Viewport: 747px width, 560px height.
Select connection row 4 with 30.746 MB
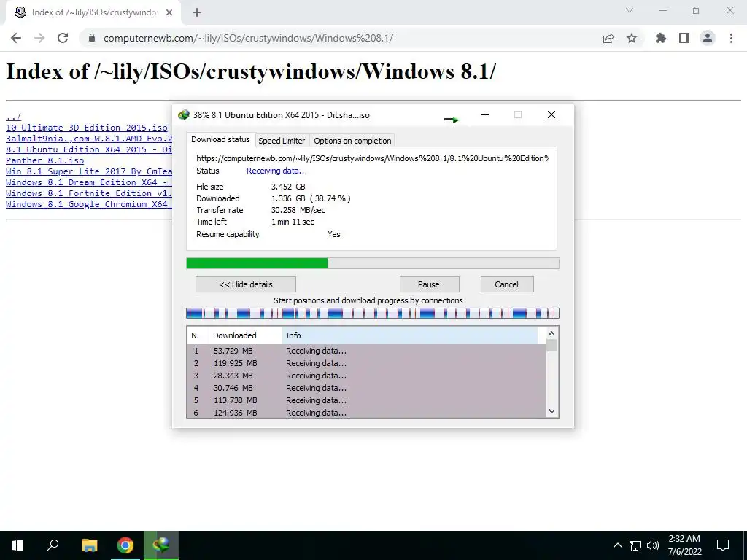coord(366,388)
